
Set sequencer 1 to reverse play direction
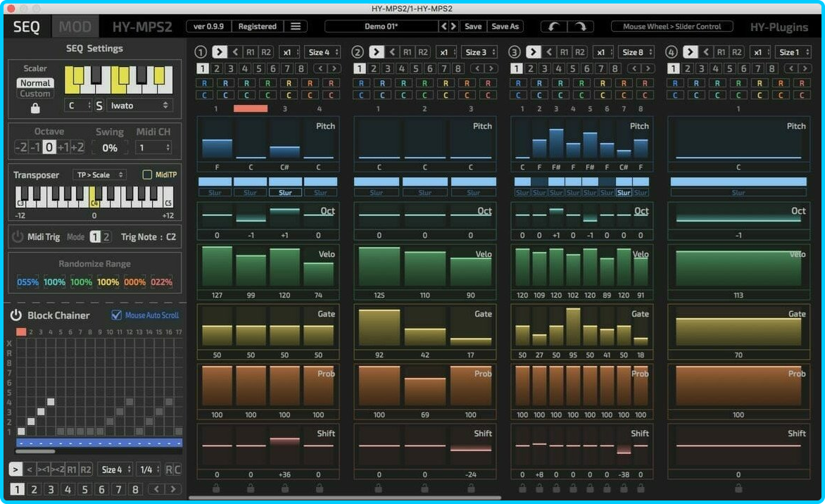pos(235,52)
